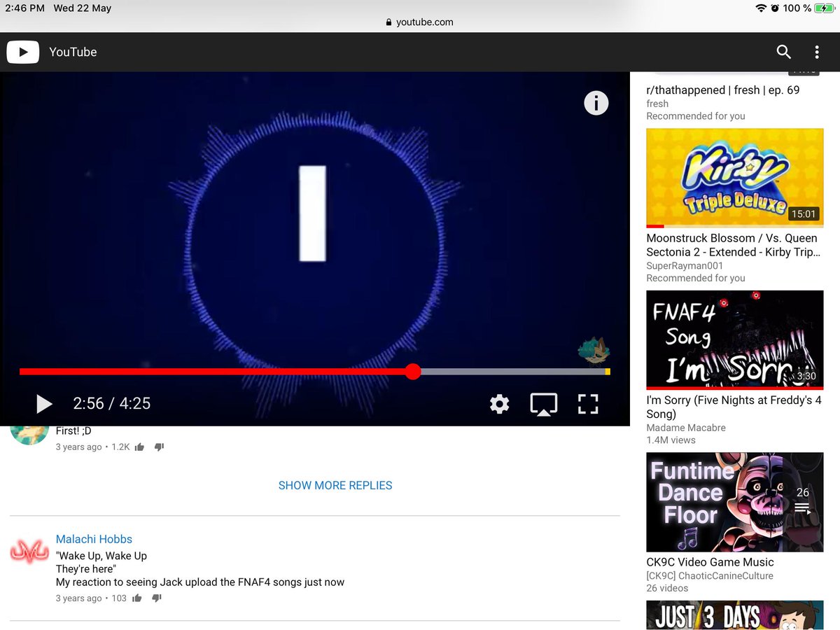Image resolution: width=840 pixels, height=630 pixels.
Task: Resume video playback
Action: [43, 404]
